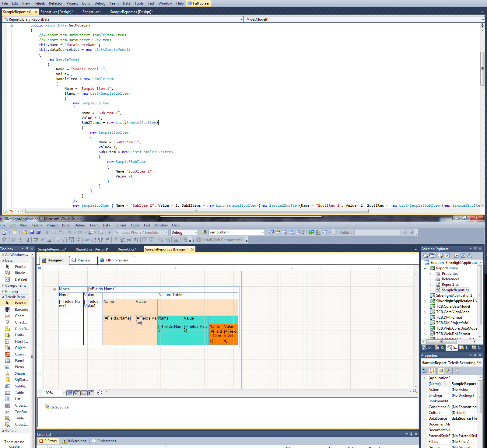Open the Telerik menu in the lower window
This screenshot has width=487, height=448.
click(37, 225)
